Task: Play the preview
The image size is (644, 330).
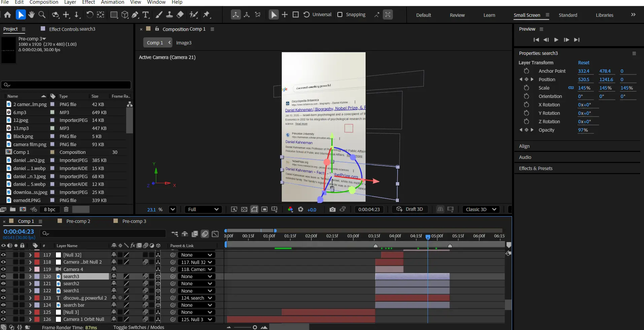Action: (x=556, y=40)
